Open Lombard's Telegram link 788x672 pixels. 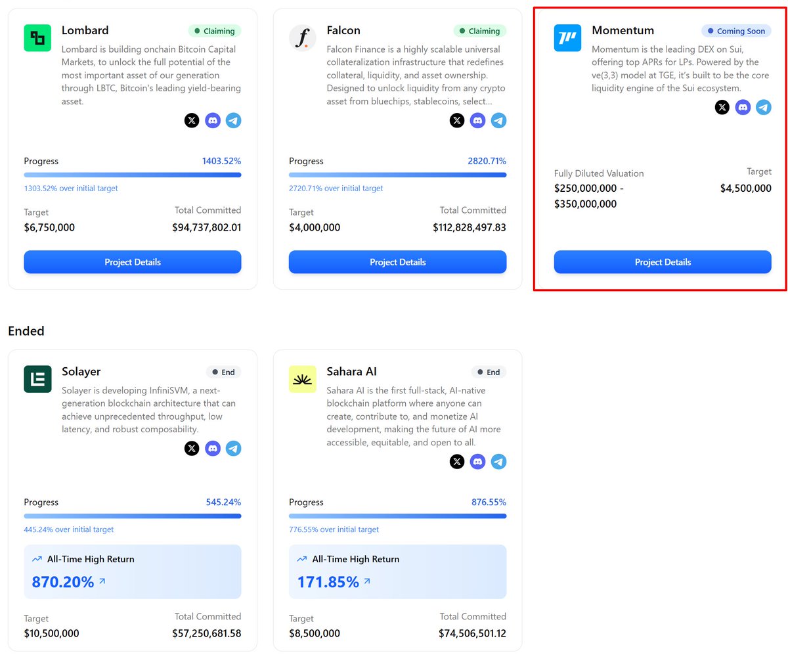coord(234,120)
